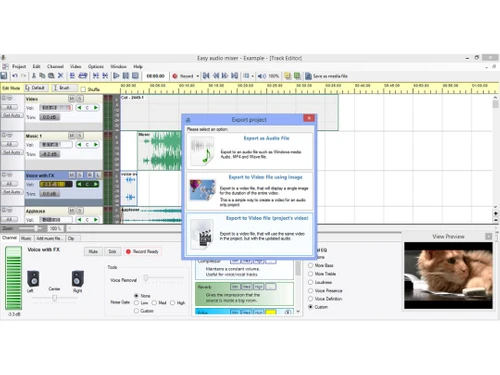
Task: Click Export to Video file using image
Action: [249, 191]
